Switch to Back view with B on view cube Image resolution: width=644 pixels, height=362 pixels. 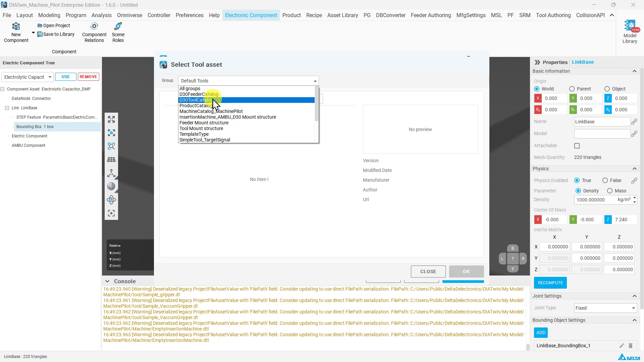(513, 248)
